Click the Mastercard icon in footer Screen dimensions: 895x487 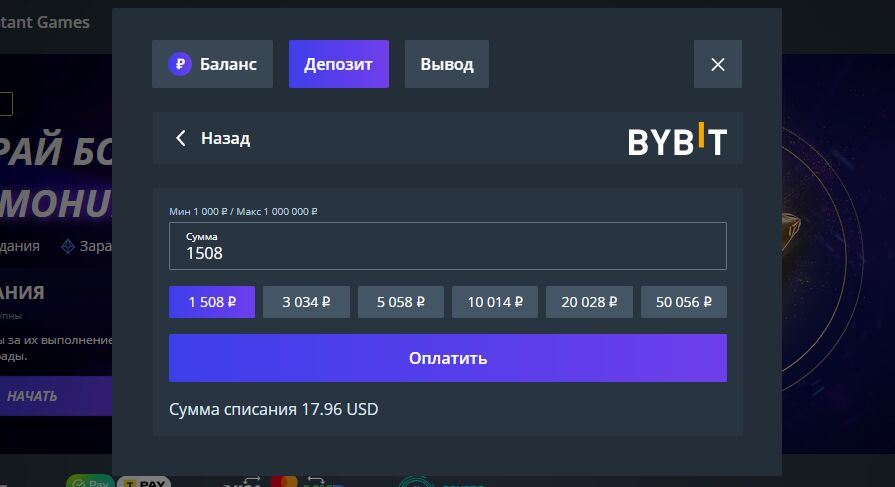click(284, 482)
